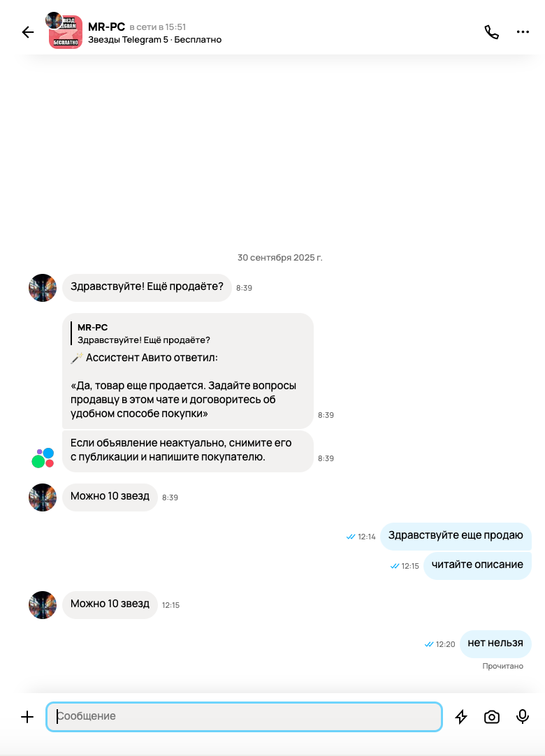Click the 'Здравствуйте еще продаю' message bubble
This screenshot has height=756, width=545.
click(x=456, y=536)
